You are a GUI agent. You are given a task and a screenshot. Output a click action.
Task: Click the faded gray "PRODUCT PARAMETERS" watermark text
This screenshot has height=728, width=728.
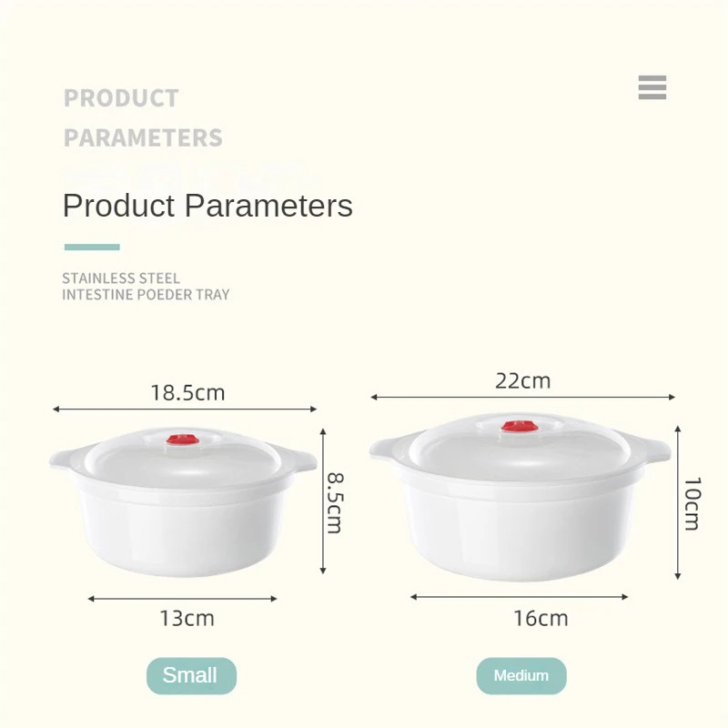click(x=143, y=117)
